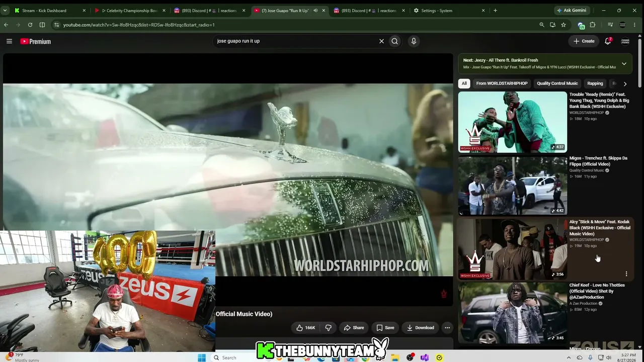644x362 pixels.
Task: Open the YouTube guide hamburger menu
Action: (9, 41)
